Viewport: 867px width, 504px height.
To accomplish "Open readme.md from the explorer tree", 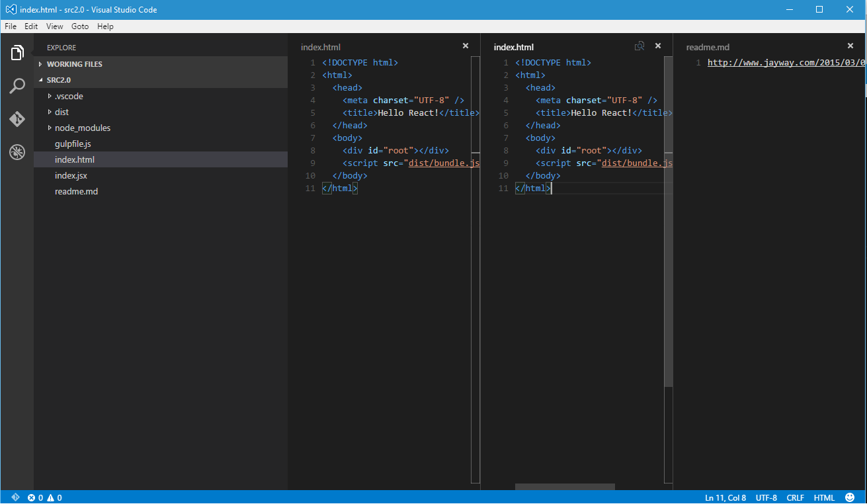I will tap(161, 191).
